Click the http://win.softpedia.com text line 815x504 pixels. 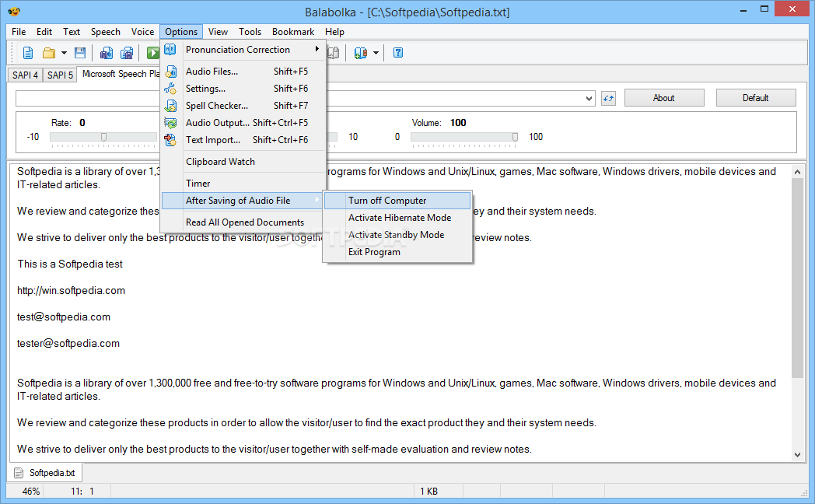coord(72,290)
